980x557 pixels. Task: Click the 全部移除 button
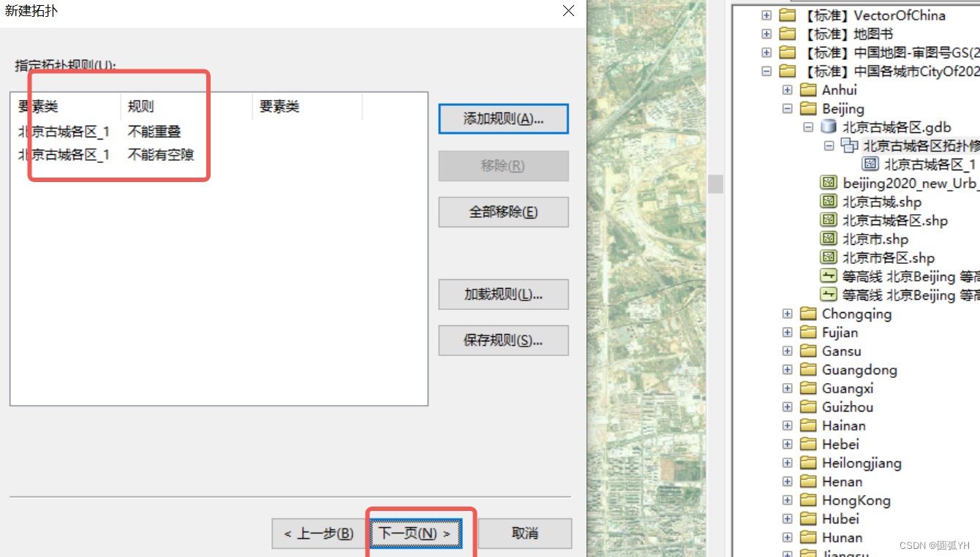pos(503,212)
